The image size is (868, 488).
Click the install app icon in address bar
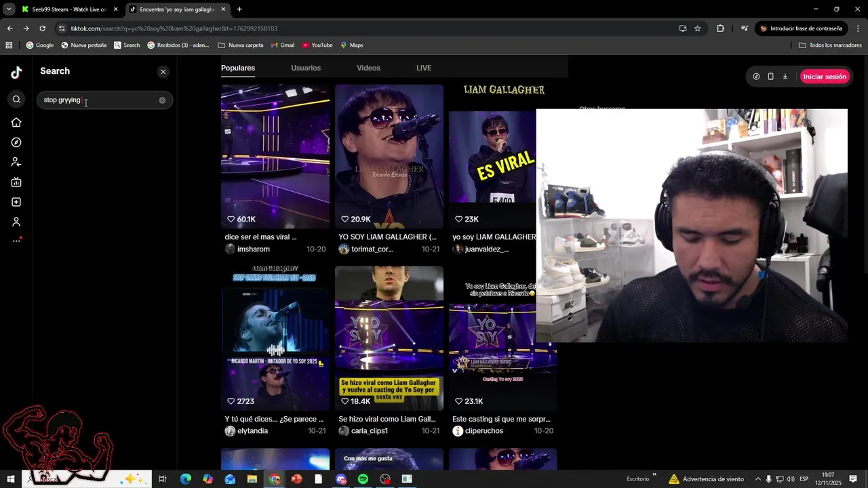click(683, 28)
